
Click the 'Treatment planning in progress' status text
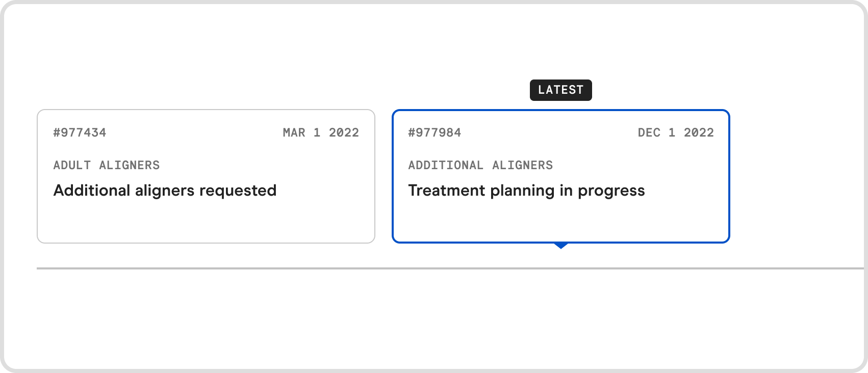coord(526,191)
